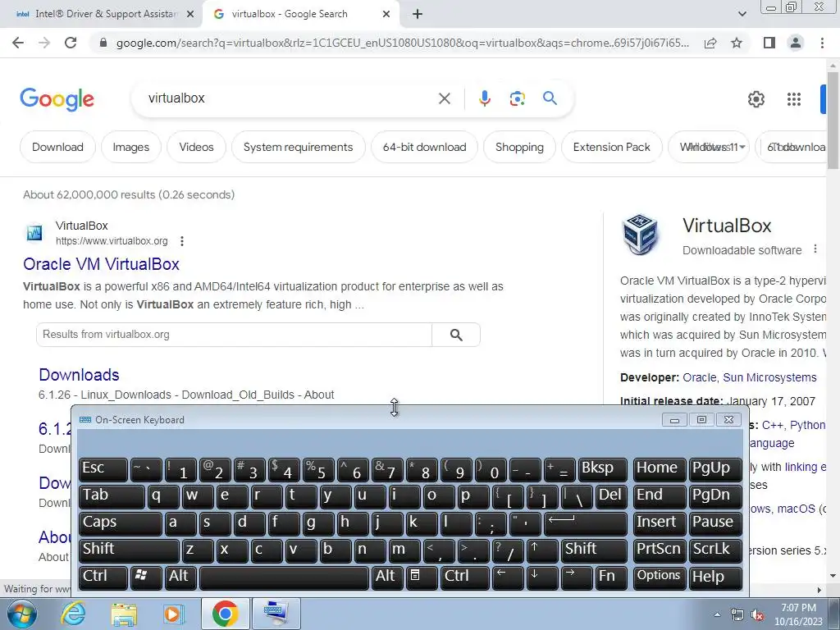Select the Extension Pack chip
This screenshot has width=840, height=630.
[x=611, y=148]
